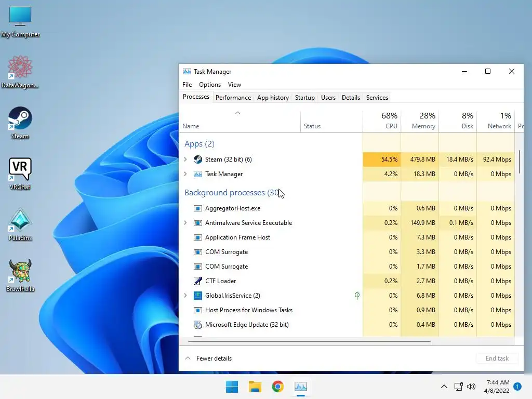Click the End task button
Screen dimensions: 532x399
coord(497,358)
